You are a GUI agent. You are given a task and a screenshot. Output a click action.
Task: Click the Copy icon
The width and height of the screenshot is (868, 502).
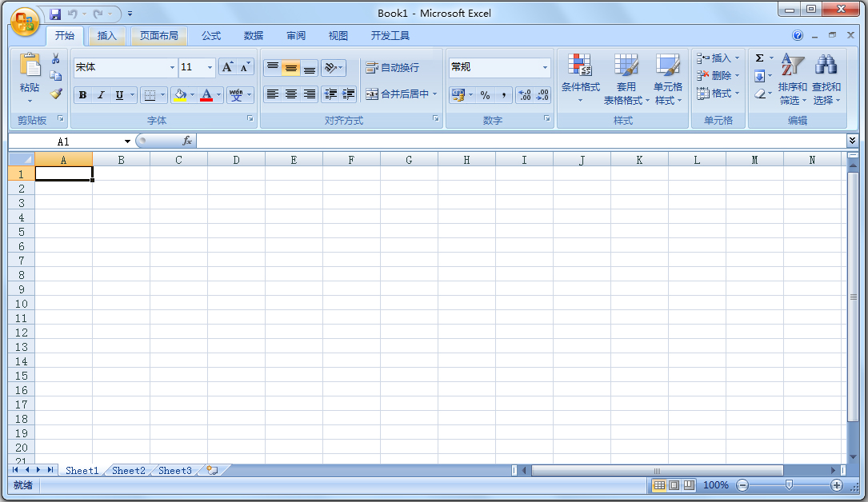pos(55,76)
